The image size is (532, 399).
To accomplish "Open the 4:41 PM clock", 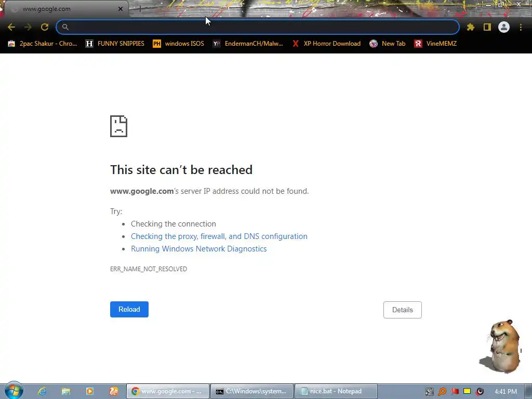I will [506, 392].
